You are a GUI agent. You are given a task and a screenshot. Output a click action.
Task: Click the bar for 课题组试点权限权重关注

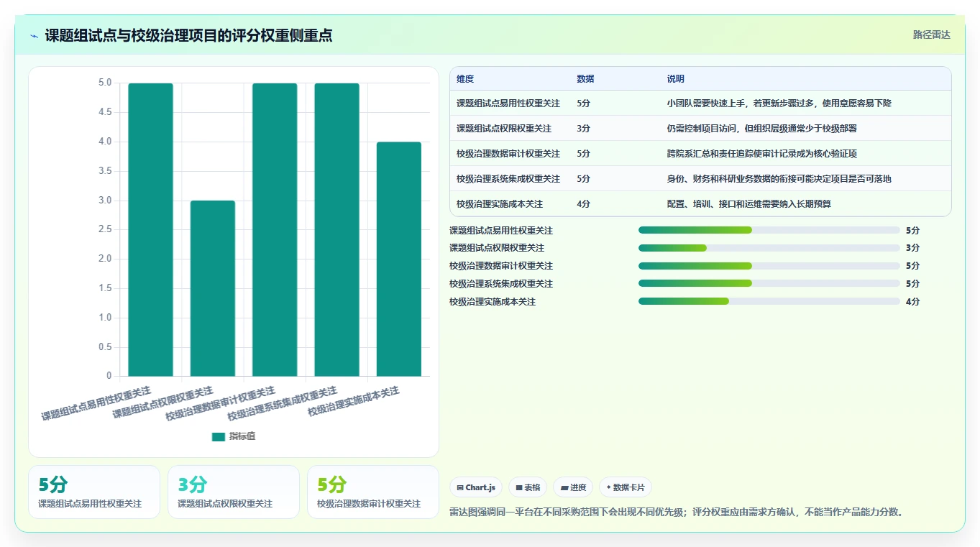213,288
